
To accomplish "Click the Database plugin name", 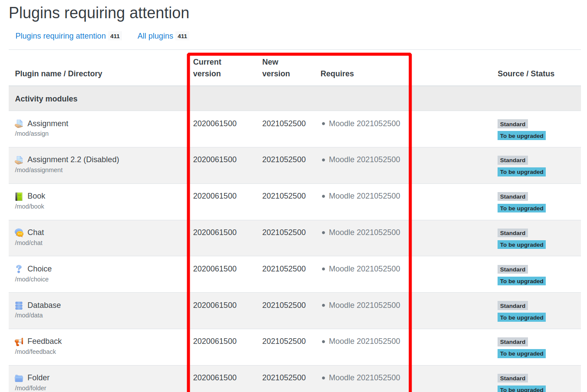I will pos(44,305).
